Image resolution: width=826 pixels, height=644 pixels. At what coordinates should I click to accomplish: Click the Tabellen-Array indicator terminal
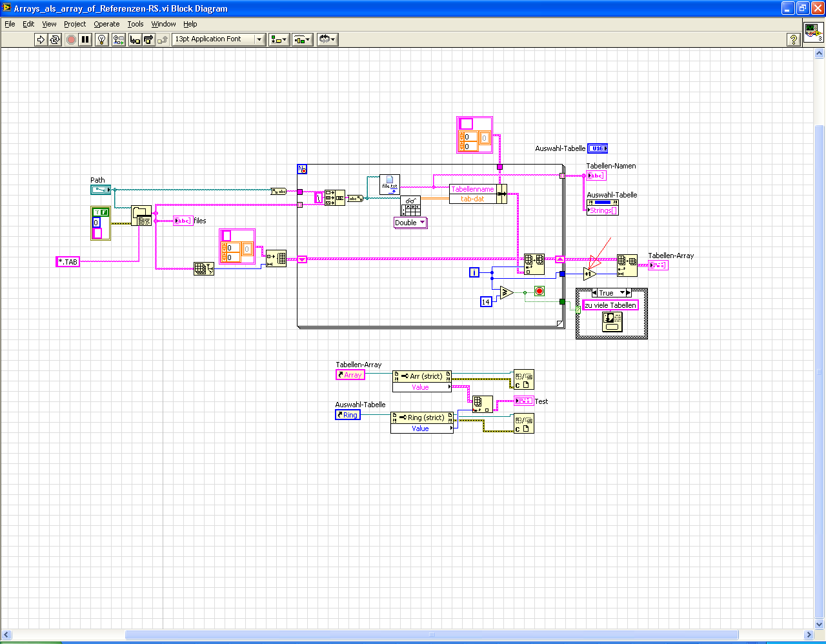(658, 265)
